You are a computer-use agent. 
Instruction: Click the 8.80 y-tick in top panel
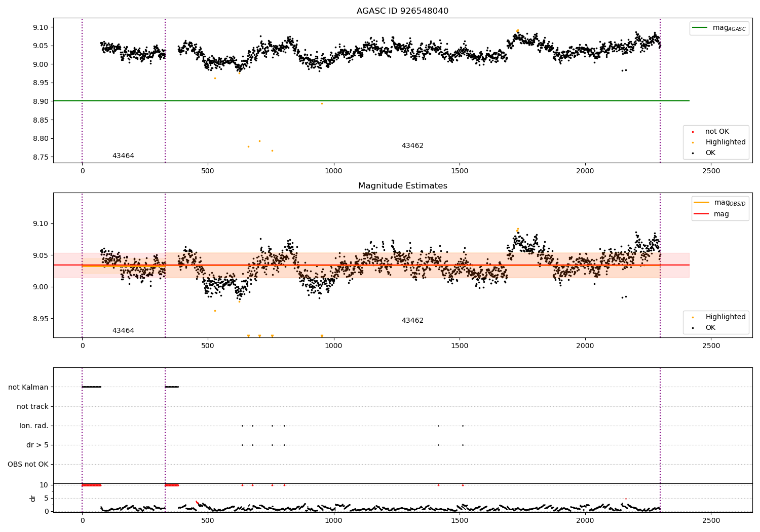[40, 138]
